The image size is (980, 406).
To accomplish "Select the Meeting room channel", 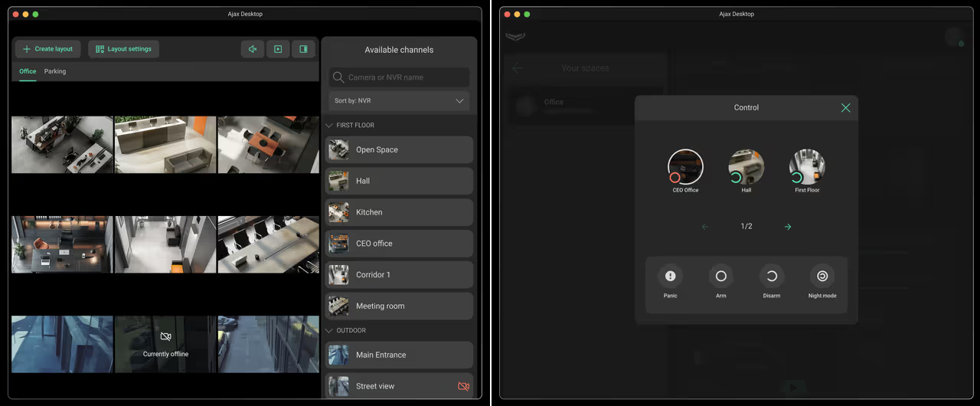I will (399, 306).
